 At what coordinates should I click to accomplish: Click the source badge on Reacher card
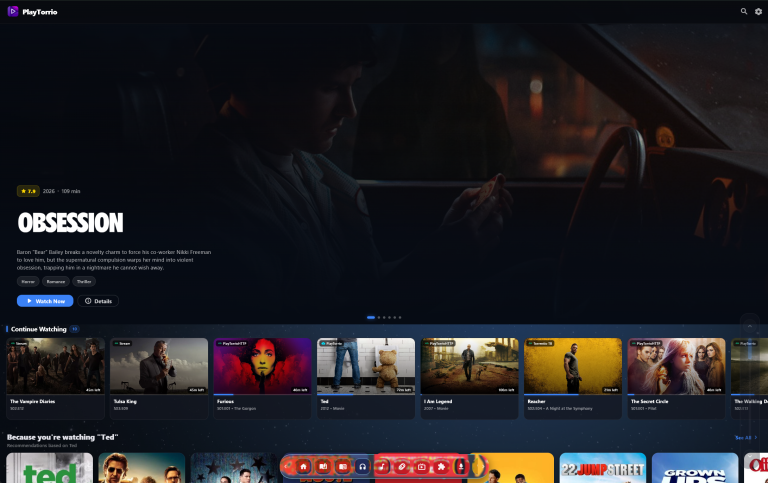[540, 343]
